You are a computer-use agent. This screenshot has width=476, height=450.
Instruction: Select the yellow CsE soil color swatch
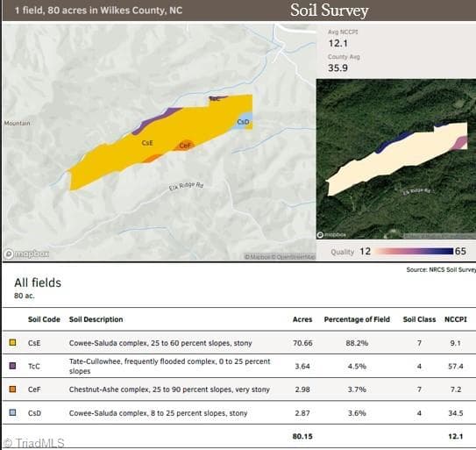12,342
